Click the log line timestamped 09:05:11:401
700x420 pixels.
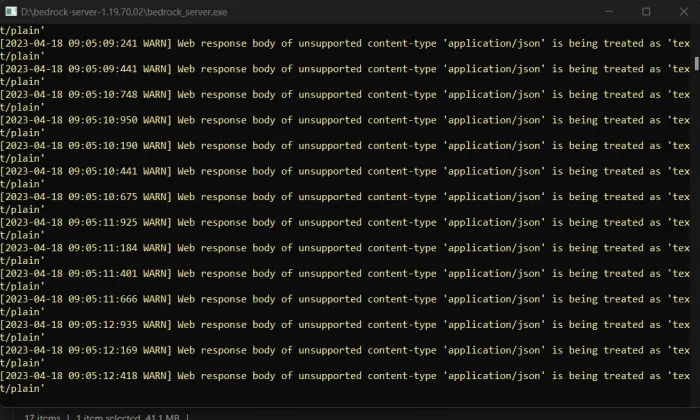pos(345,273)
